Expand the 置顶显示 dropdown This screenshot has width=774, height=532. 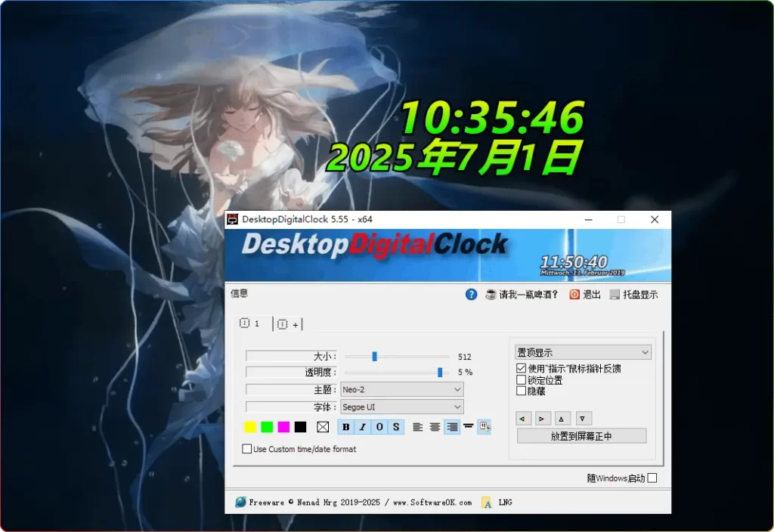583,352
